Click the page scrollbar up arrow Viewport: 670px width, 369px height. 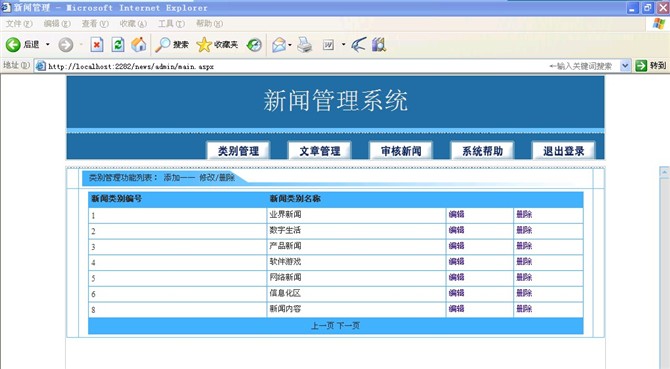coord(664,172)
